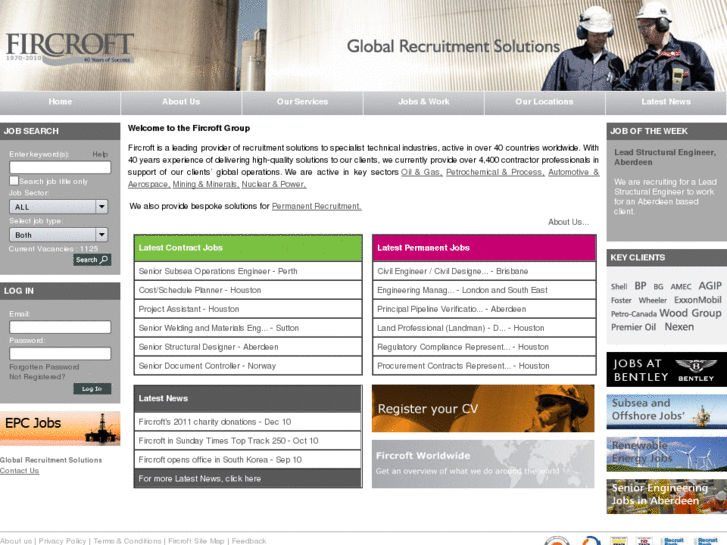Image resolution: width=727 pixels, height=545 pixels.
Task: Click For more Latest News, click here
Action: (248, 478)
